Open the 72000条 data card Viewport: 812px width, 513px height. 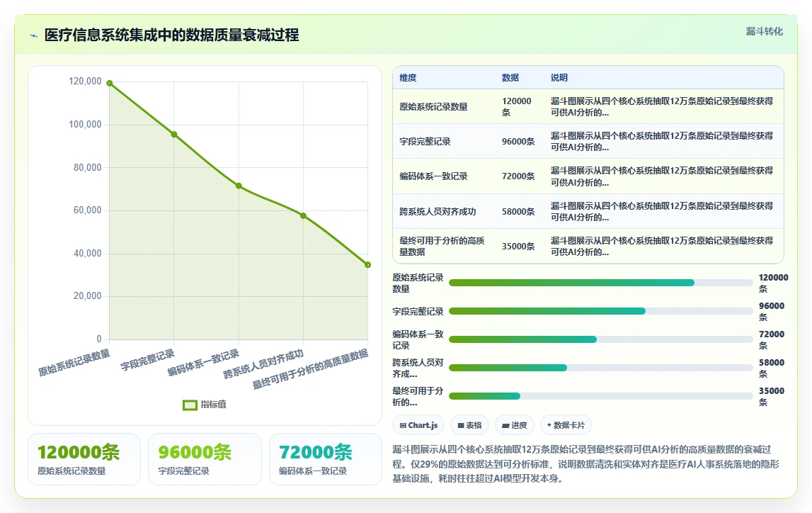pos(325,459)
